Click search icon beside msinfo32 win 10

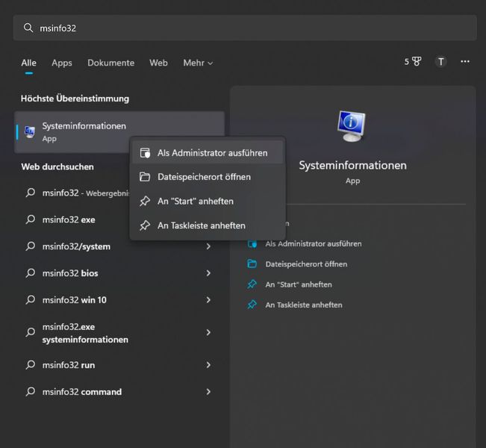(31, 300)
